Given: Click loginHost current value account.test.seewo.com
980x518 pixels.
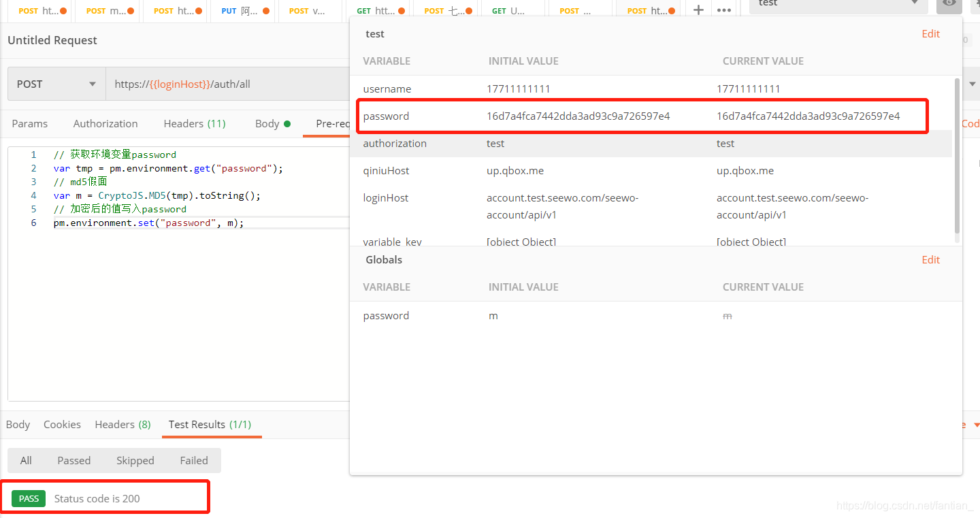Looking at the screenshot, I should [793, 206].
